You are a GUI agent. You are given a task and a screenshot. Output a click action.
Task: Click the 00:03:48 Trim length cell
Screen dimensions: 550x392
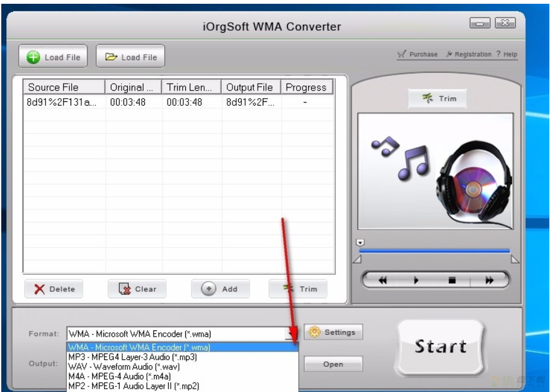[184, 103]
